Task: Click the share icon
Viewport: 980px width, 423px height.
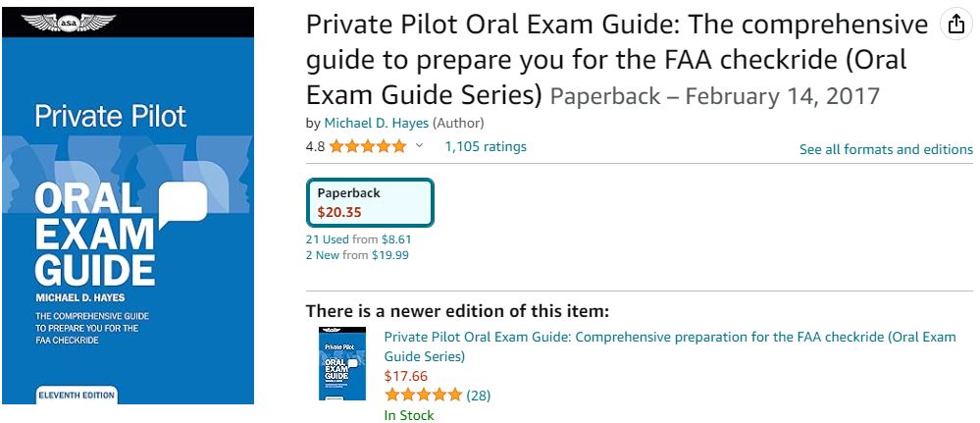Action: 956,26
